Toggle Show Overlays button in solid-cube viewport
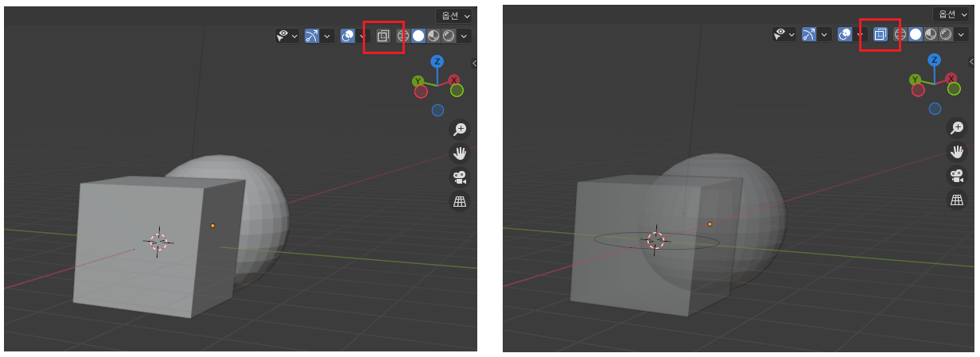 348,36
